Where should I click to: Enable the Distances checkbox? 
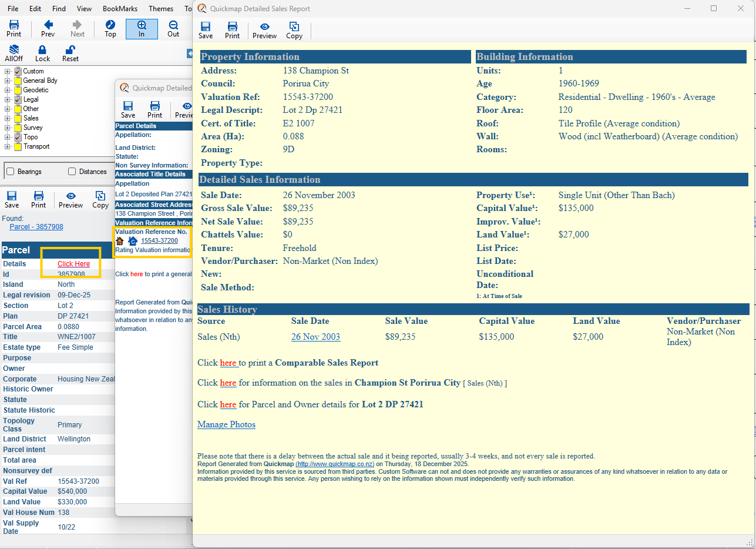[72, 172]
